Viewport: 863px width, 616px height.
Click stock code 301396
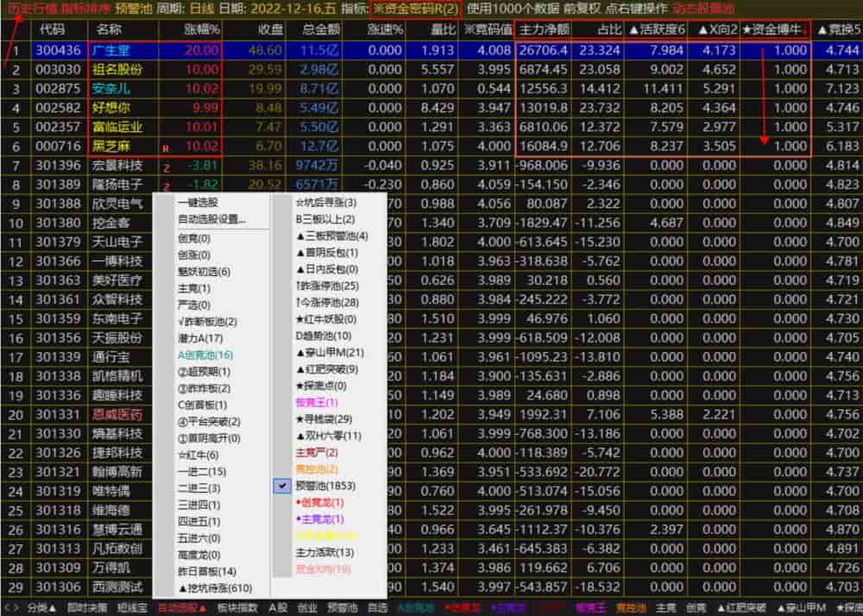click(58, 166)
